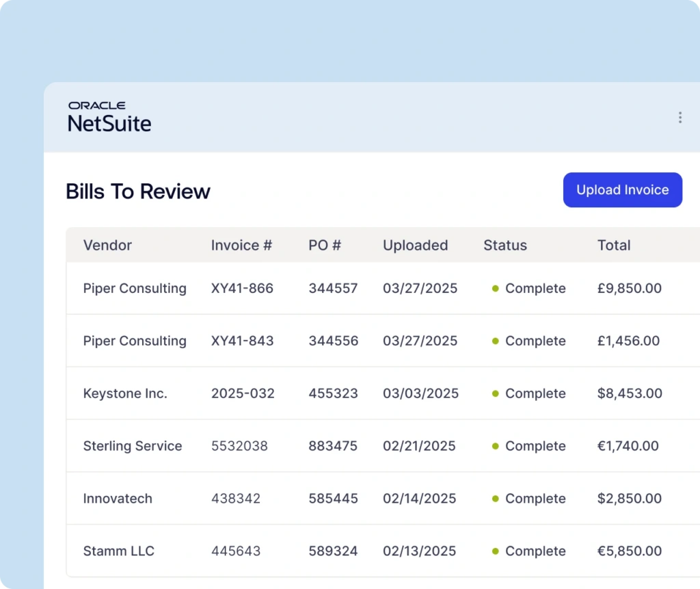
Task: Sort table by Uploaded column header
Action: pyautogui.click(x=415, y=246)
